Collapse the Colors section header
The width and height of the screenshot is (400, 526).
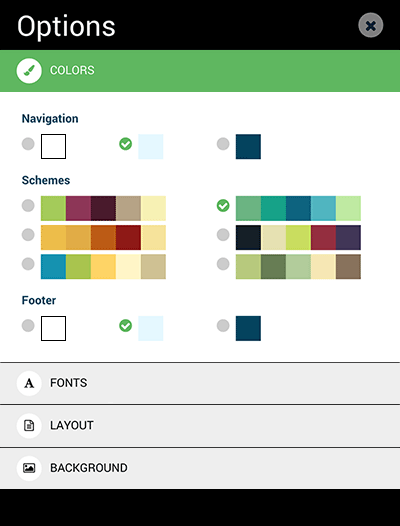200,71
